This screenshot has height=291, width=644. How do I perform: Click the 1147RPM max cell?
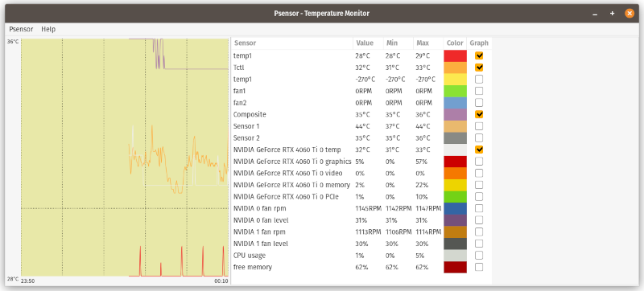pyautogui.click(x=429, y=208)
